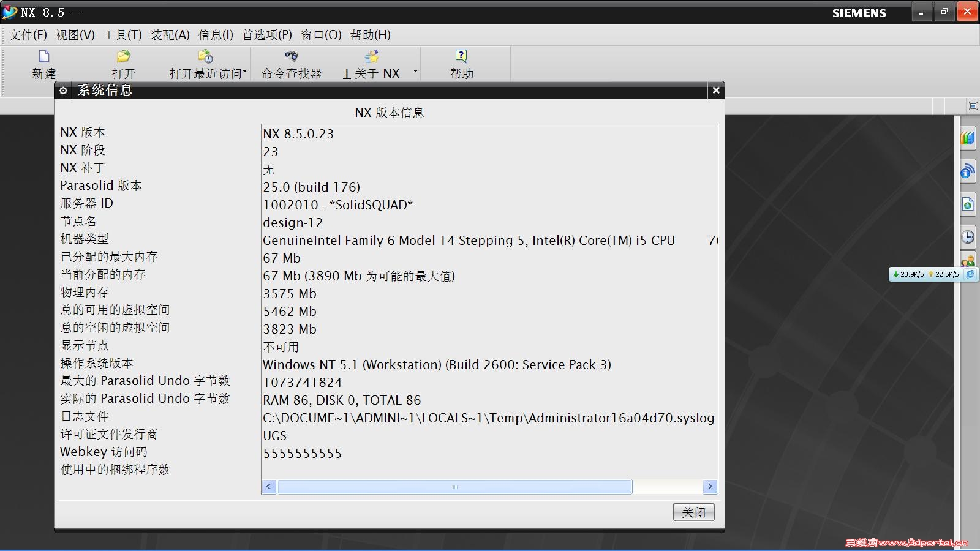The width and height of the screenshot is (980, 551).
Task: Open the 信息(I) menu
Action: click(x=216, y=35)
